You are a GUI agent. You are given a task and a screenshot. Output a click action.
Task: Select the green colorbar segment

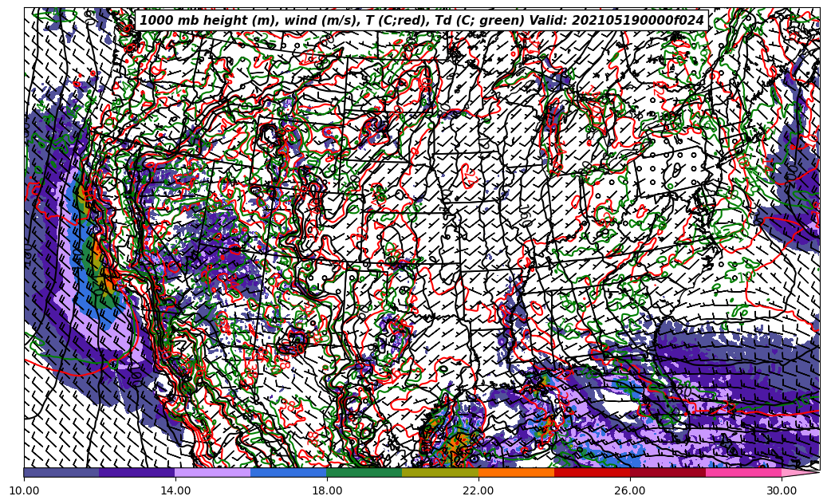tap(364, 472)
